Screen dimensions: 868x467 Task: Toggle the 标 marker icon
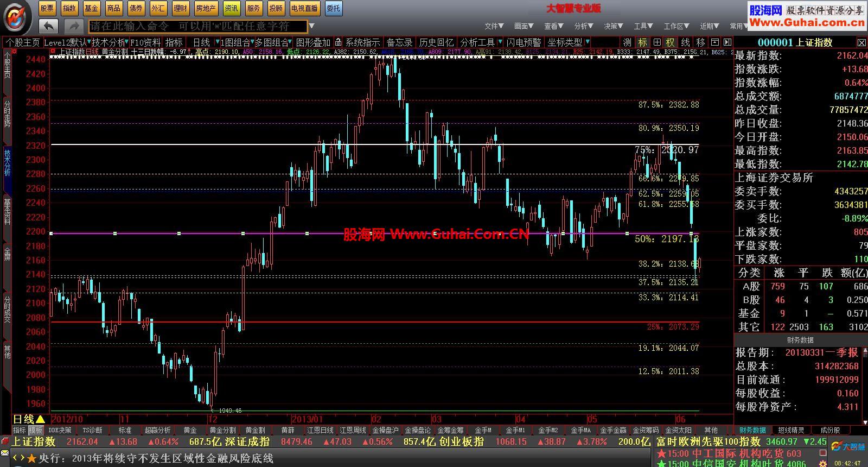coord(642,42)
